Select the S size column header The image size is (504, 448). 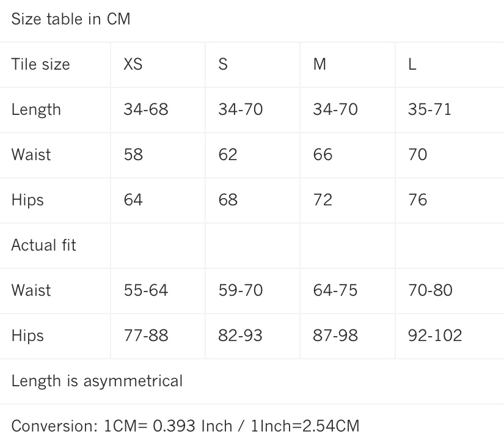[223, 64]
